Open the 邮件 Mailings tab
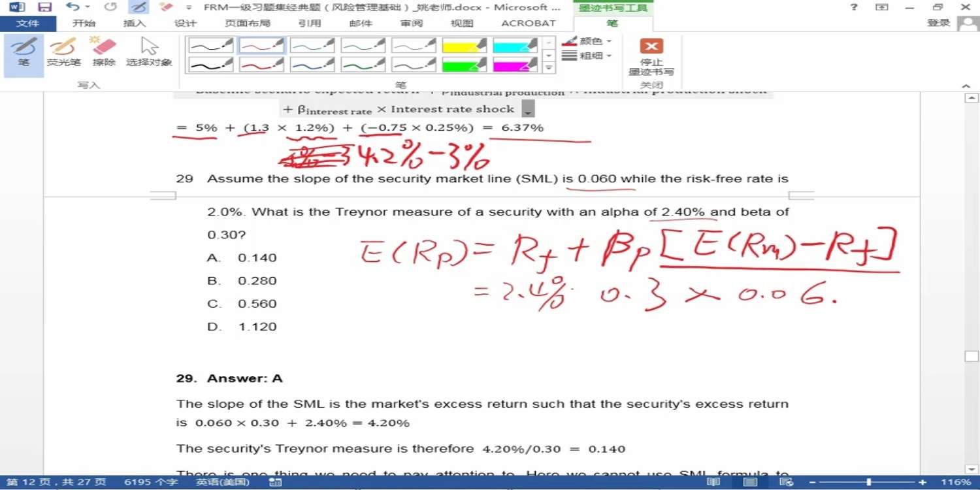Image resolution: width=980 pixels, height=490 pixels. tap(361, 23)
